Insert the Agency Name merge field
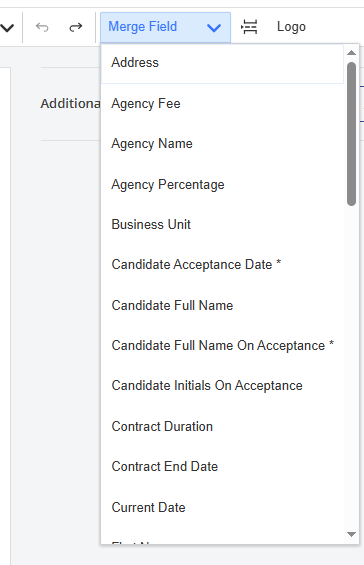This screenshot has height=565, width=364. point(222,144)
